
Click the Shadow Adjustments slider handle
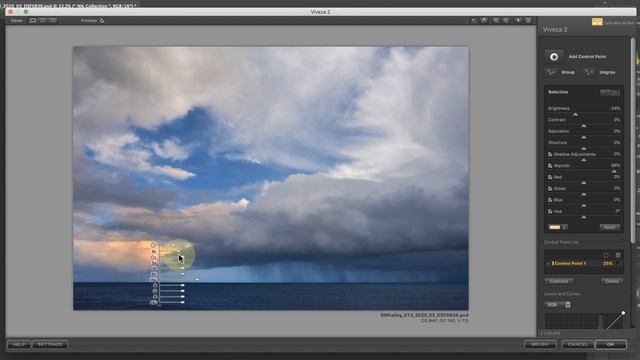point(584,160)
